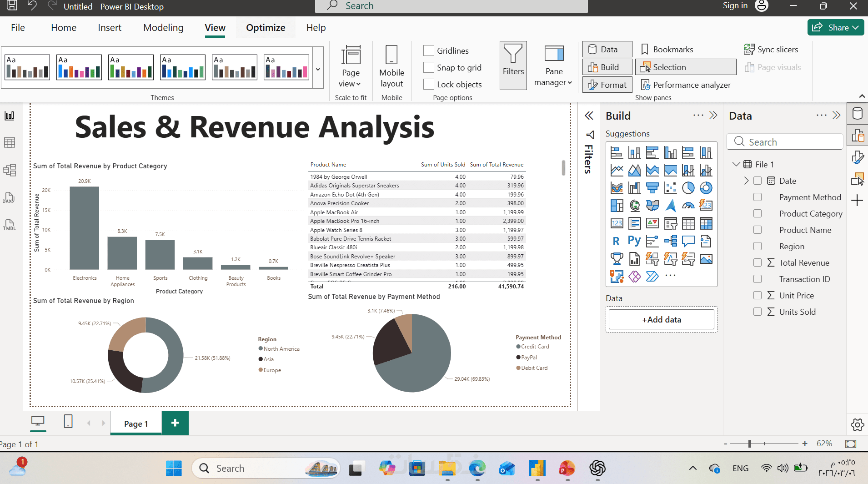This screenshot has height=484, width=868.
Task: Collapse the Build pane
Action: tap(713, 116)
